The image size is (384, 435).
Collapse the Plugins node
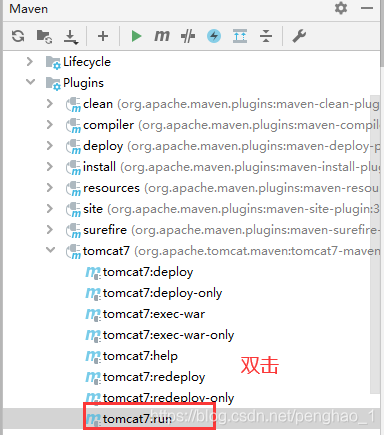(31, 82)
